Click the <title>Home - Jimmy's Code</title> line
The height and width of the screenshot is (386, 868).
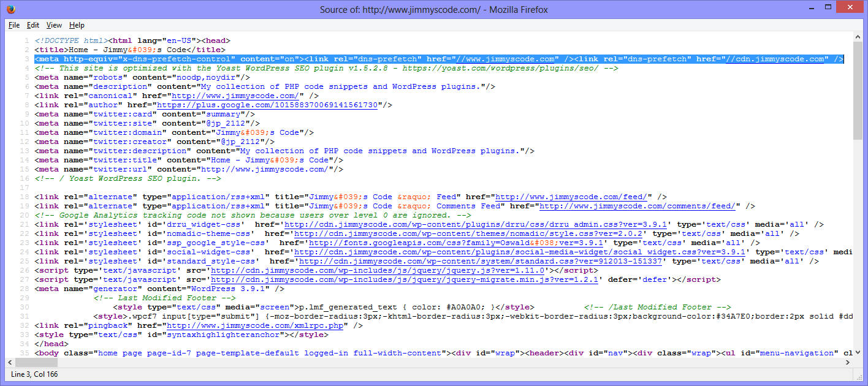tap(130, 50)
